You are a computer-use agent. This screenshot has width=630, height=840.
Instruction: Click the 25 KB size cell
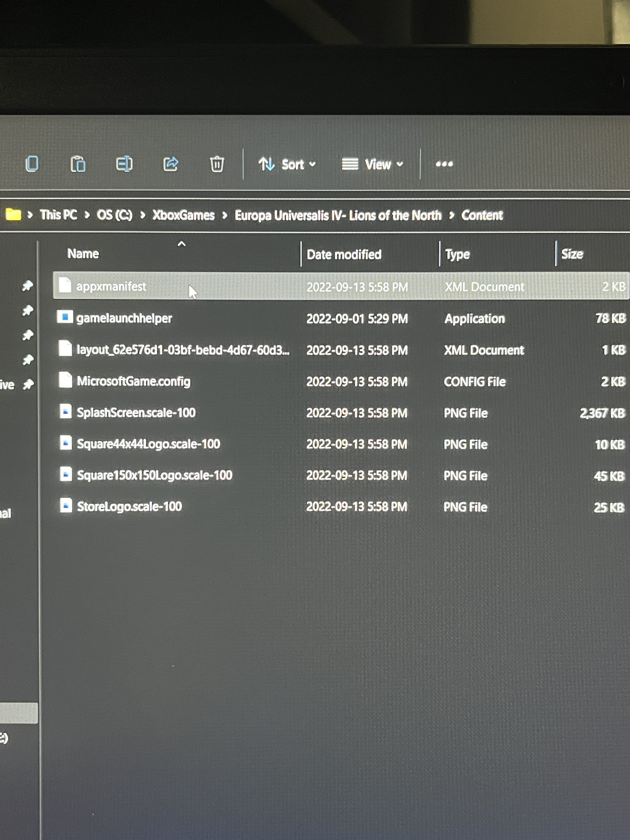coord(609,507)
